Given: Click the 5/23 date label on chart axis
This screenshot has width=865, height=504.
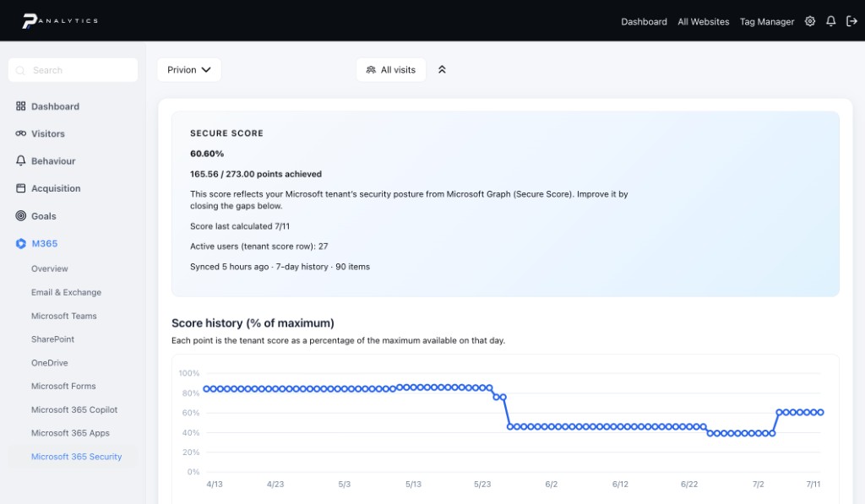Looking at the screenshot, I should coord(482,484).
